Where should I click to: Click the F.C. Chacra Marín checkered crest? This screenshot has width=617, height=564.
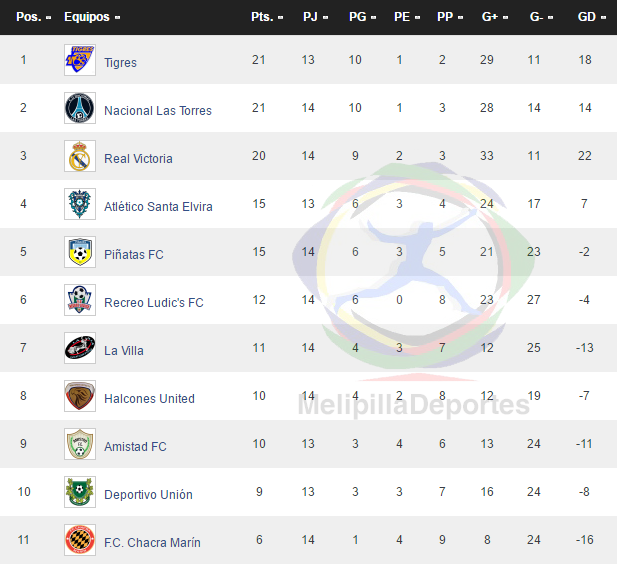click(80, 540)
